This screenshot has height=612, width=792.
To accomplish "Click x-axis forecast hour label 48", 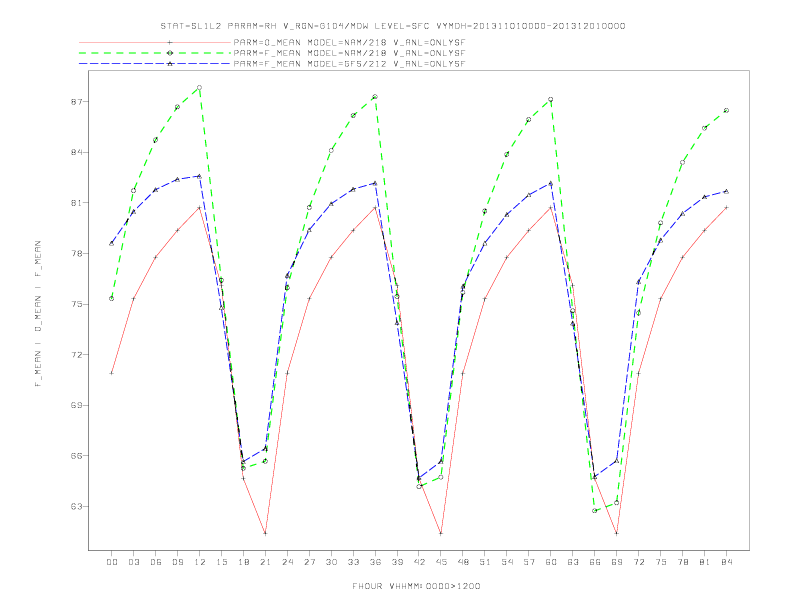I will click(x=463, y=562).
